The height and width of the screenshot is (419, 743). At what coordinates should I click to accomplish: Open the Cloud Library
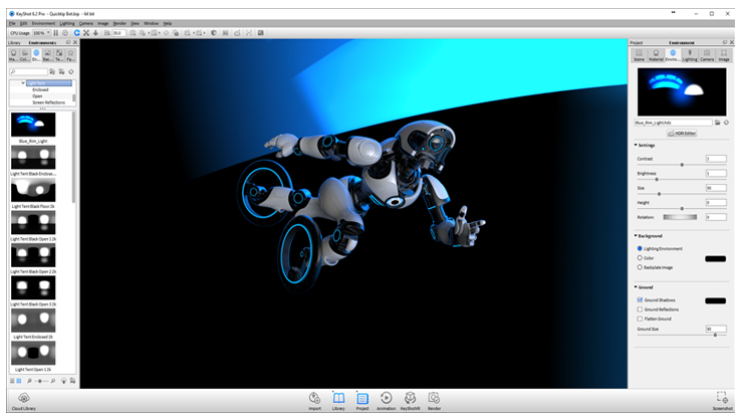point(24,401)
